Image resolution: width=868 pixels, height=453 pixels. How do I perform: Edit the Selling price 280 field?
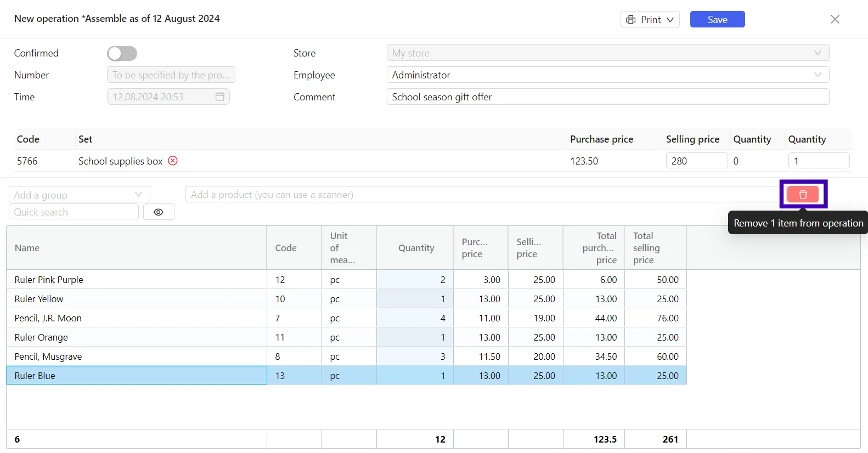(x=696, y=161)
